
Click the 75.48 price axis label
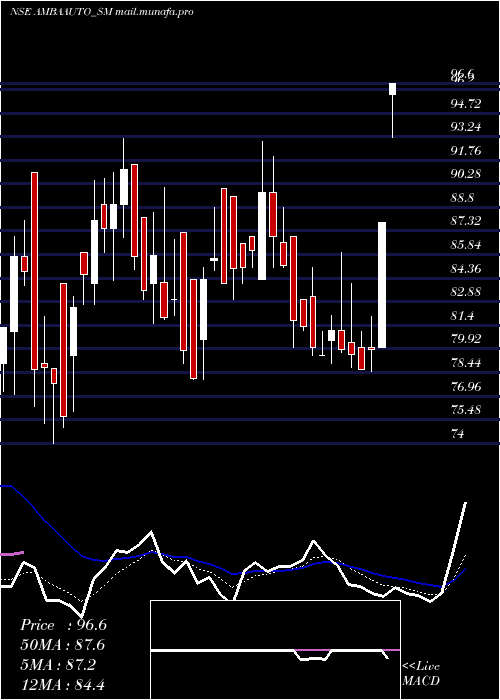coord(466,410)
